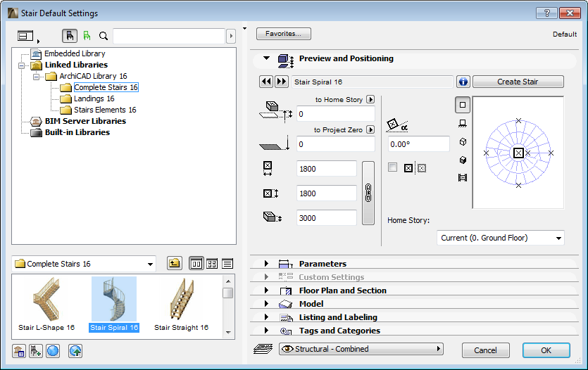Click the dialog help question mark button
Image resolution: width=588 pixels, height=370 pixels.
tap(546, 13)
